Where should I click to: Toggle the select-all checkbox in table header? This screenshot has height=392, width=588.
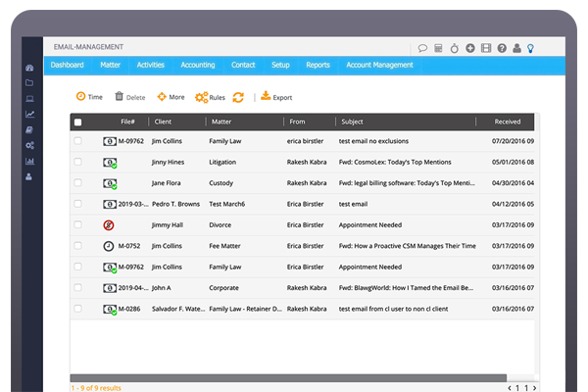tap(78, 122)
